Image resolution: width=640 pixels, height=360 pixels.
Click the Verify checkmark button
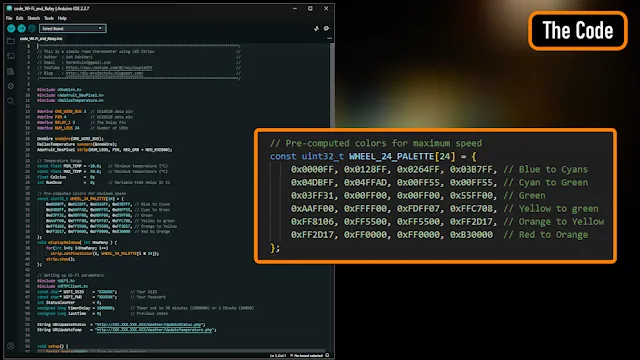click(x=11, y=28)
